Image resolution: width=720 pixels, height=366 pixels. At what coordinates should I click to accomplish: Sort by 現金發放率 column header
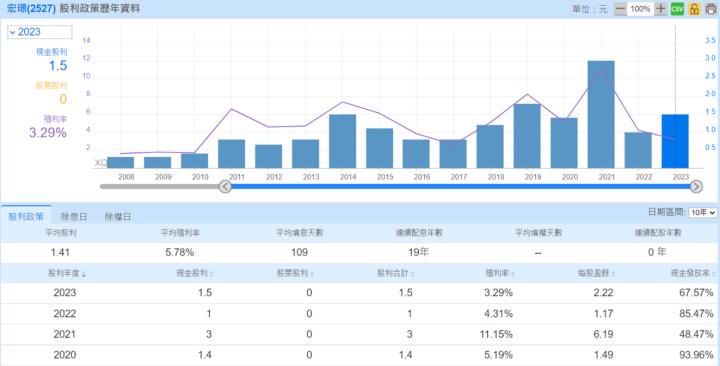[x=693, y=273]
